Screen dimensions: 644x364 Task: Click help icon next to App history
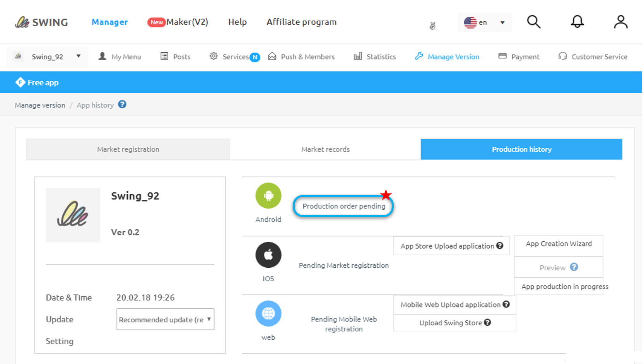[x=122, y=104]
